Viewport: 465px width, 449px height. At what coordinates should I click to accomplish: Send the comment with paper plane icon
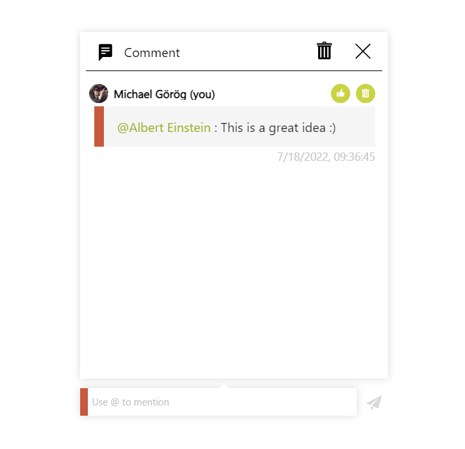pos(374,402)
